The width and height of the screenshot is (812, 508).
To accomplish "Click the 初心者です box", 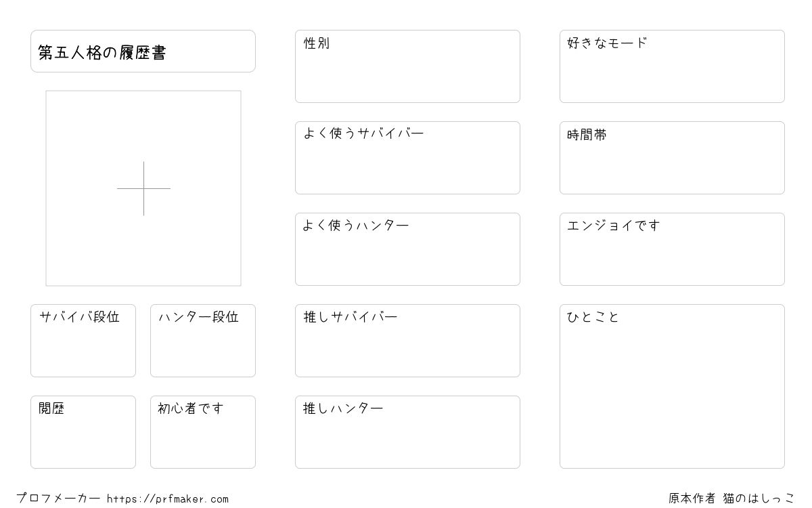I will [203, 432].
